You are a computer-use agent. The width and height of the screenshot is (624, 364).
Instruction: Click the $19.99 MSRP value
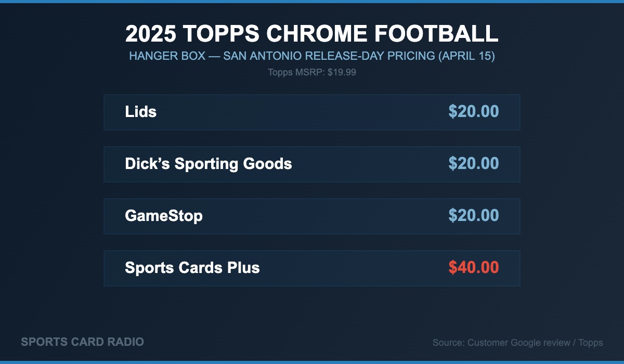[x=342, y=72]
